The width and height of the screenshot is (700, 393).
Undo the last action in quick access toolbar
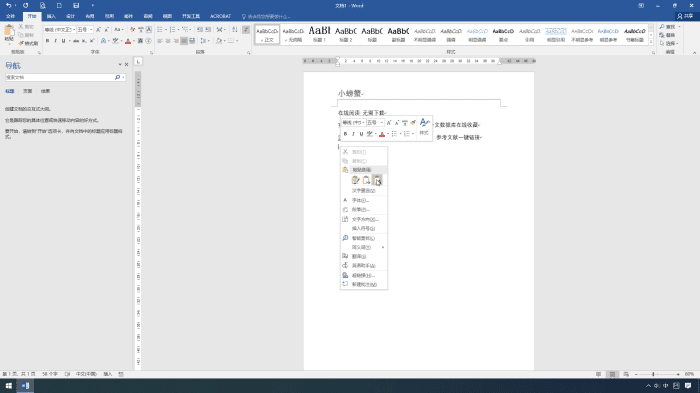[8, 5]
